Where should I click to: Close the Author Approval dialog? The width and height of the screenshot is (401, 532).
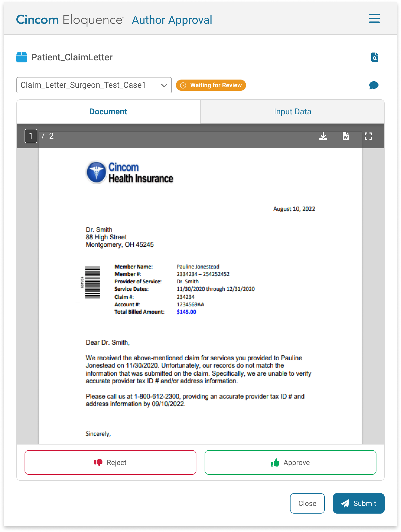coord(307,503)
